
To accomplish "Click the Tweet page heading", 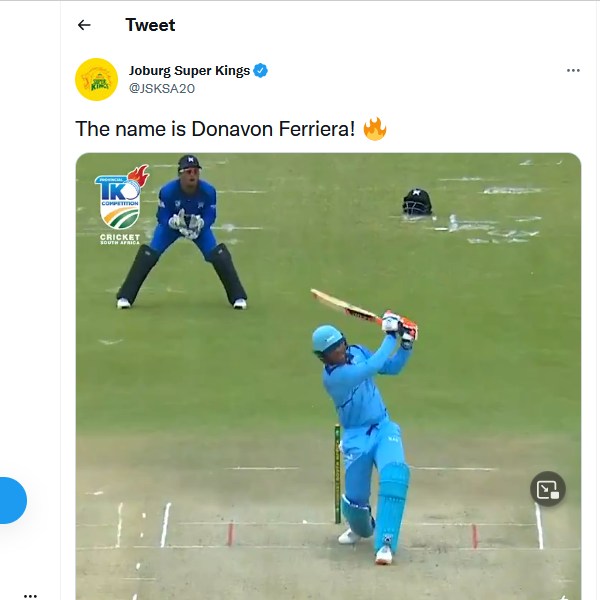I will [150, 25].
